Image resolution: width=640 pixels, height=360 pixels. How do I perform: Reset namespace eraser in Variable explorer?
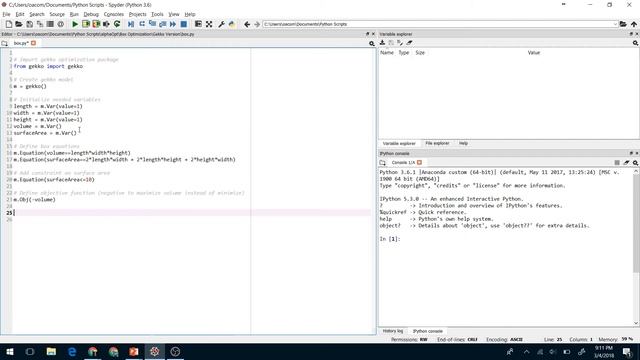[x=409, y=43]
